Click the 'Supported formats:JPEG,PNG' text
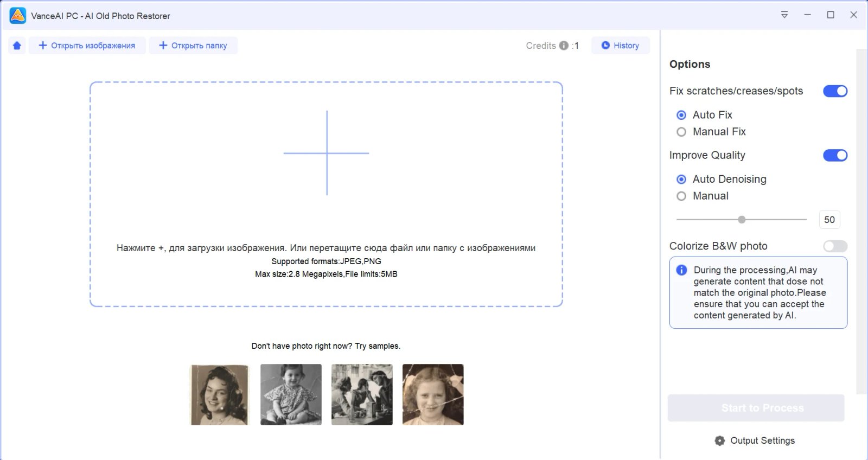The width and height of the screenshot is (868, 460). click(326, 261)
